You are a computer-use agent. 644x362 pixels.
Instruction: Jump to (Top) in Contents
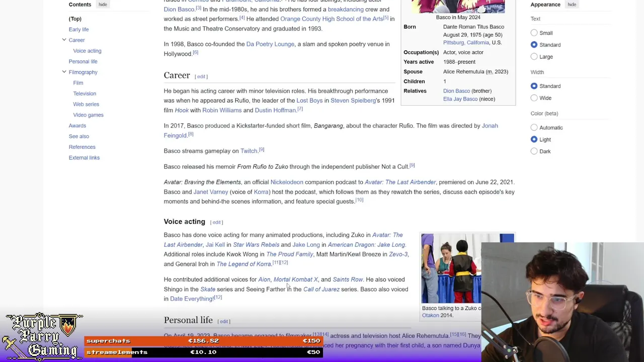(75, 19)
